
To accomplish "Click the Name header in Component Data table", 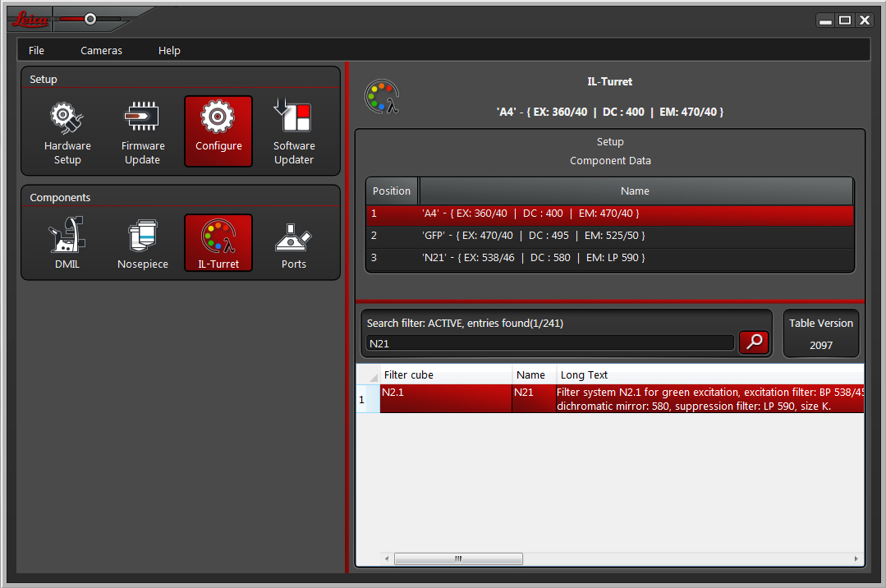I will [636, 191].
